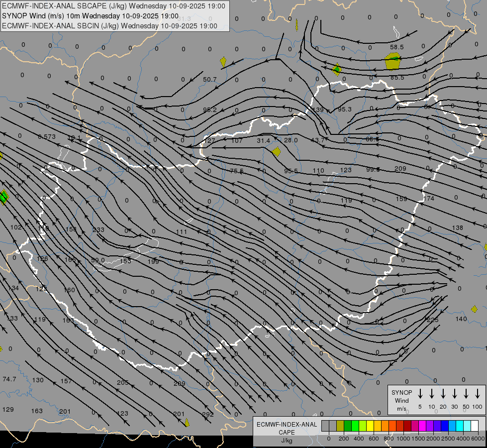Click the 50.7 CAPE value on the map

point(209,80)
